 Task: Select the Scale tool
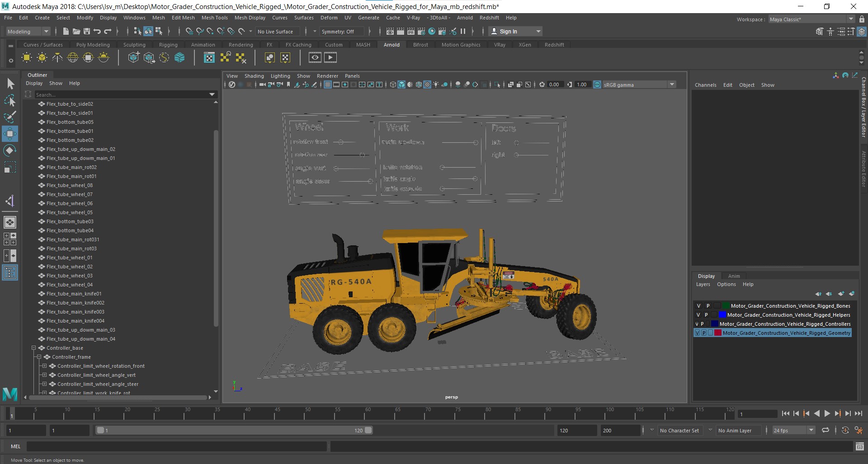(x=10, y=167)
